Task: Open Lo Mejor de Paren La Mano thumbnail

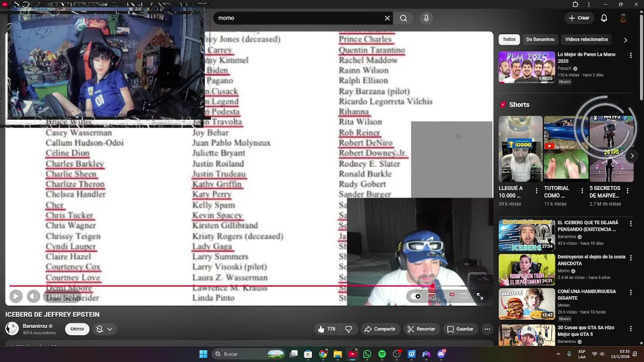Action: pyautogui.click(x=527, y=67)
